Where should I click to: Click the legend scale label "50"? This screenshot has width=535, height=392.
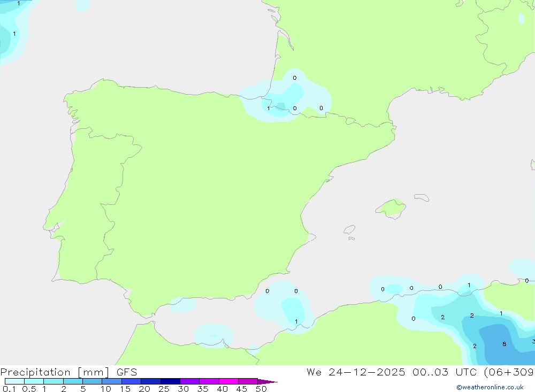pos(261,389)
